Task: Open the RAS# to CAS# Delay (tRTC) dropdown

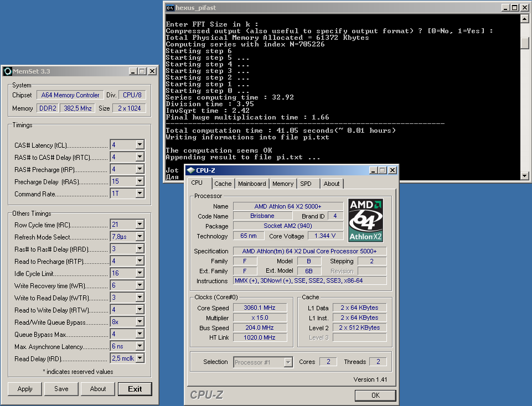Action: click(x=140, y=157)
